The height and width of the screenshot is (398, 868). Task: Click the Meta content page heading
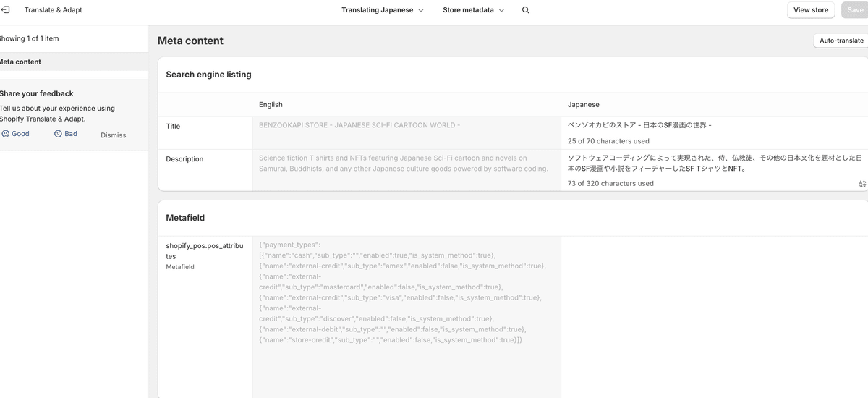point(190,41)
